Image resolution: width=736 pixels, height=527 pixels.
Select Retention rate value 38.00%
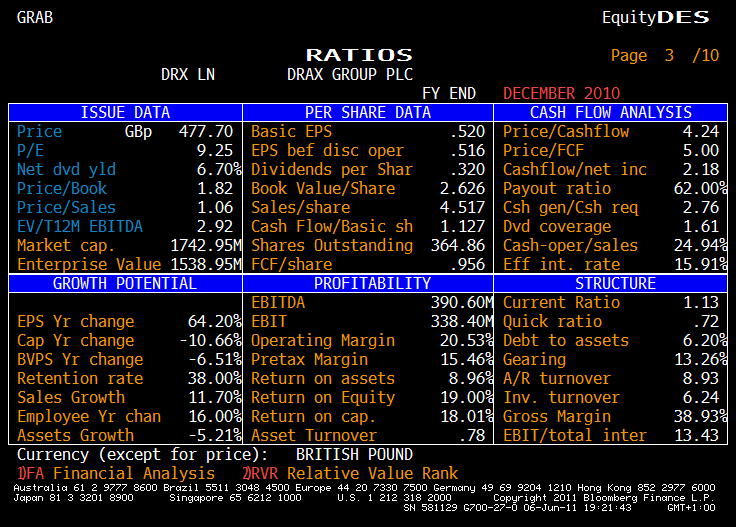click(x=215, y=378)
